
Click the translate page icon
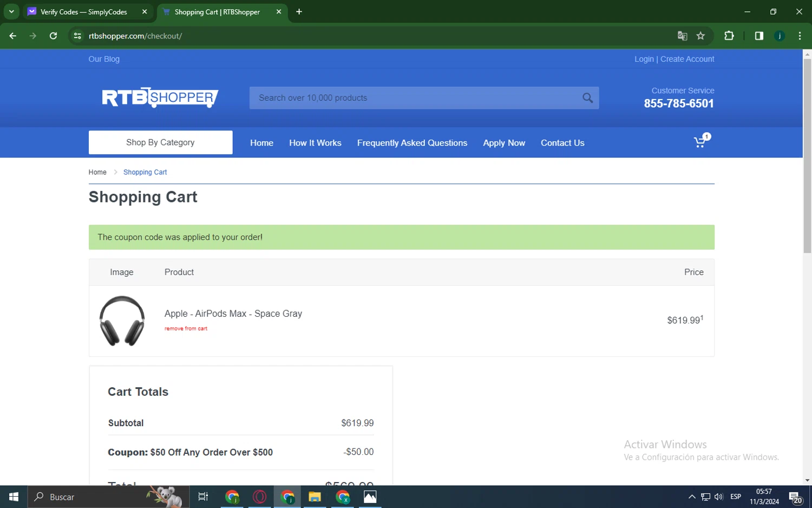(682, 36)
